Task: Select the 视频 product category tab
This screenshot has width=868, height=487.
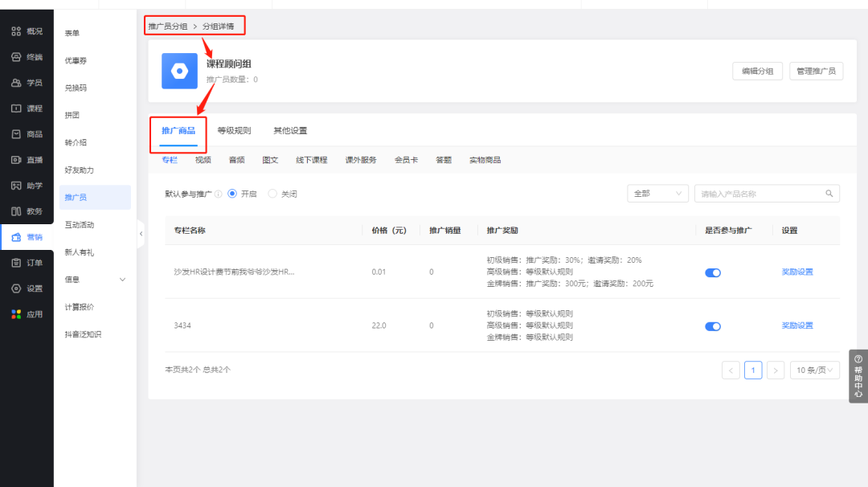Action: (x=203, y=159)
